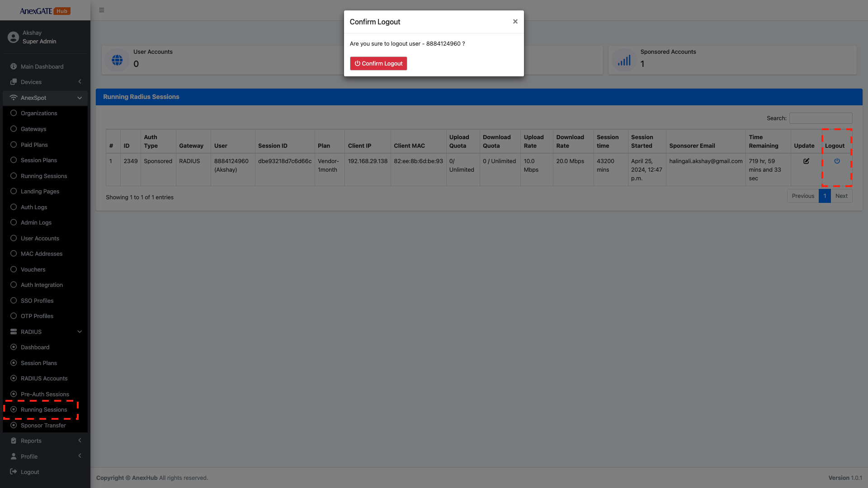This screenshot has width=868, height=488.
Task: Click the Main Dashboard sidebar item
Action: 42,66
